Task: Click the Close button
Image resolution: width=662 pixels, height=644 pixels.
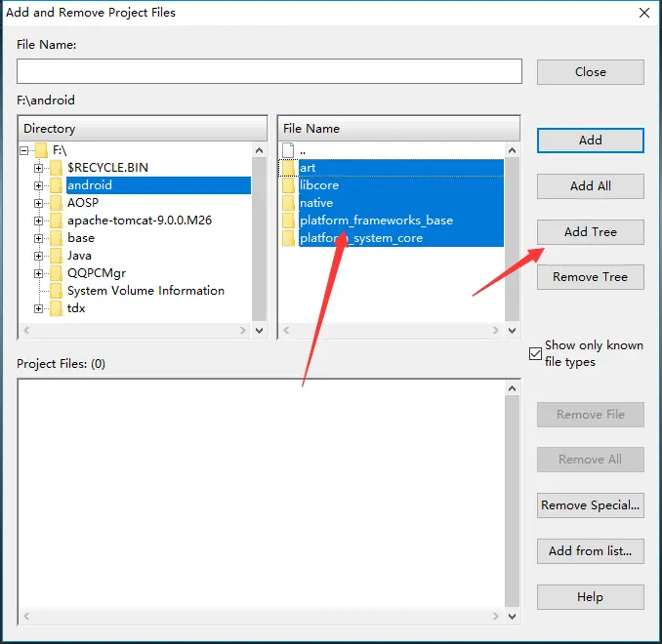Action: click(x=590, y=72)
